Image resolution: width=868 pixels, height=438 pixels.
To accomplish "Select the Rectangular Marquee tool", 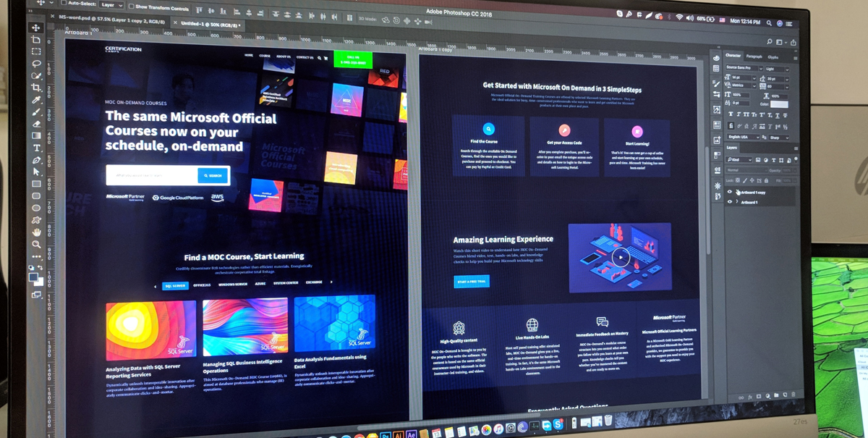I will [36, 51].
